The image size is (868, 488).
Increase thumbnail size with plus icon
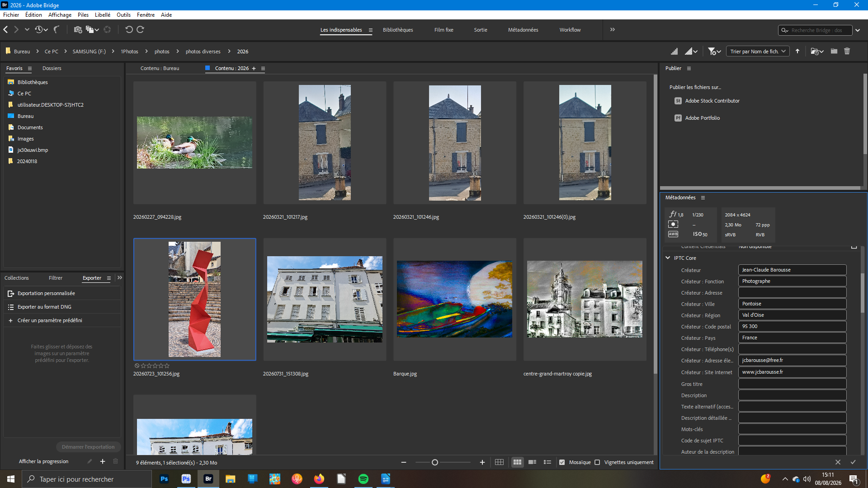point(482,462)
